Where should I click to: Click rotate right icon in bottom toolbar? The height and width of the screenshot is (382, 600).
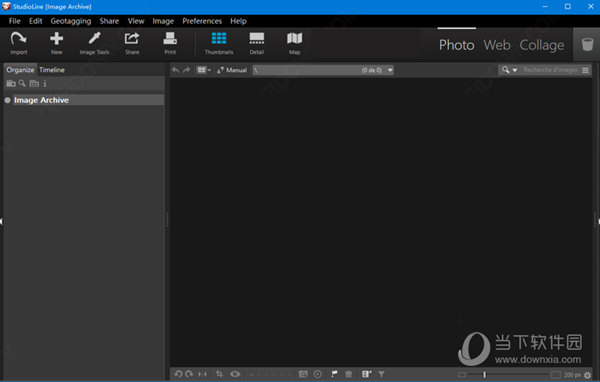[189, 374]
